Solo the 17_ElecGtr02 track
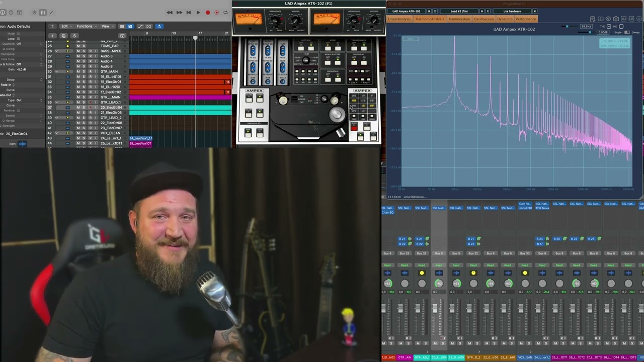This screenshot has height=362, width=644. pyautogui.click(x=84, y=92)
